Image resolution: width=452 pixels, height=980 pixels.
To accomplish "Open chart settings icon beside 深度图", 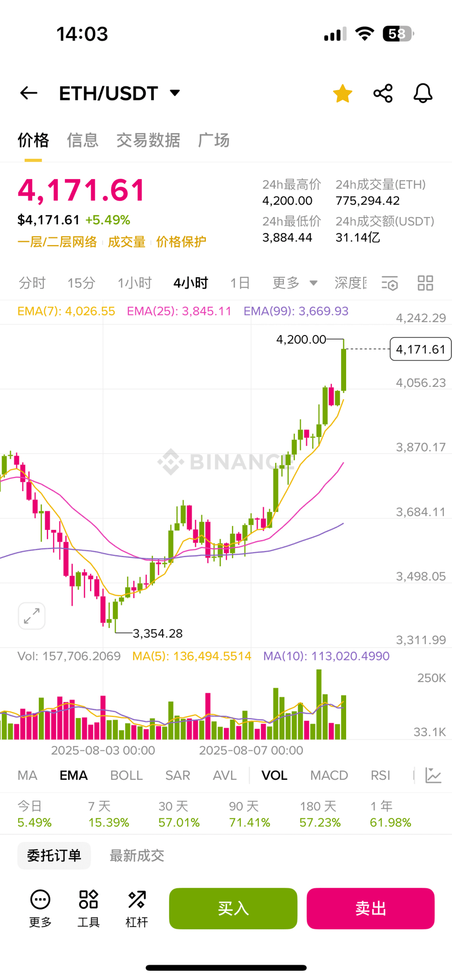I will 390,283.
